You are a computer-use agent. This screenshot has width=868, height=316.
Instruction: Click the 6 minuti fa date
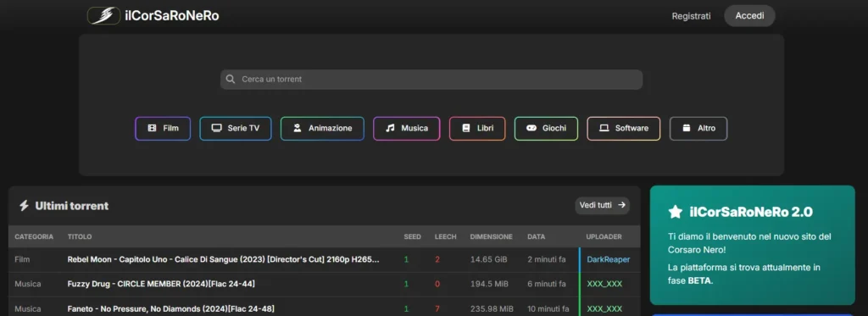click(547, 284)
